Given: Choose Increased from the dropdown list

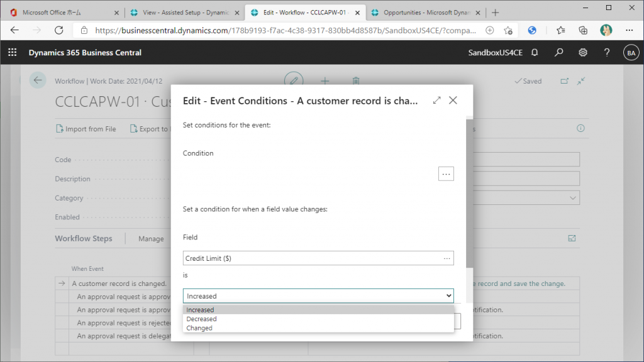Looking at the screenshot, I should point(318,310).
